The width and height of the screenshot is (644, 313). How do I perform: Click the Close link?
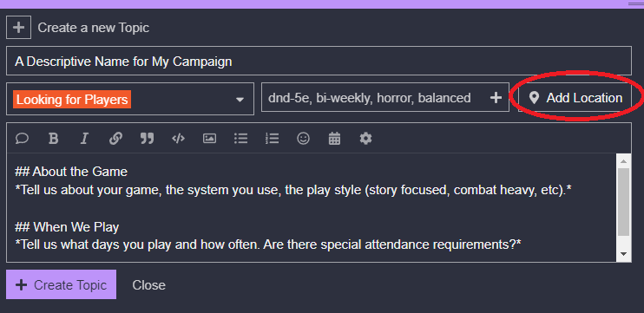click(148, 285)
